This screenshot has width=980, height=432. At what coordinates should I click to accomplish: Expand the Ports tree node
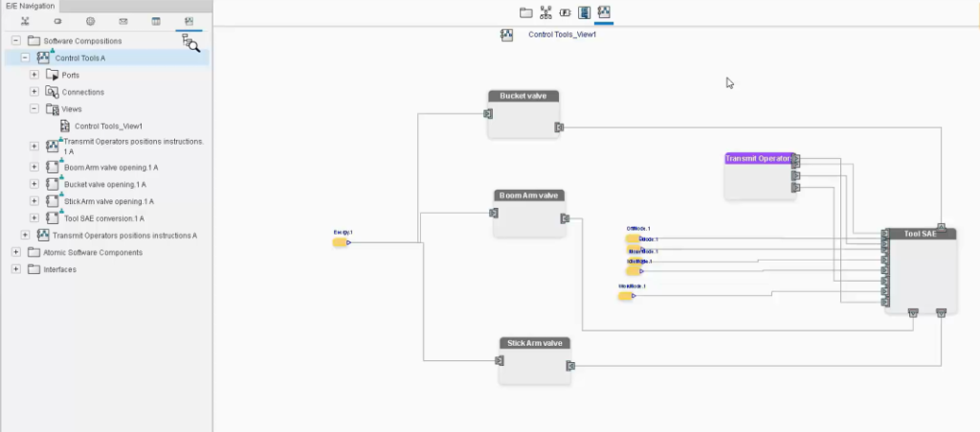click(x=34, y=75)
